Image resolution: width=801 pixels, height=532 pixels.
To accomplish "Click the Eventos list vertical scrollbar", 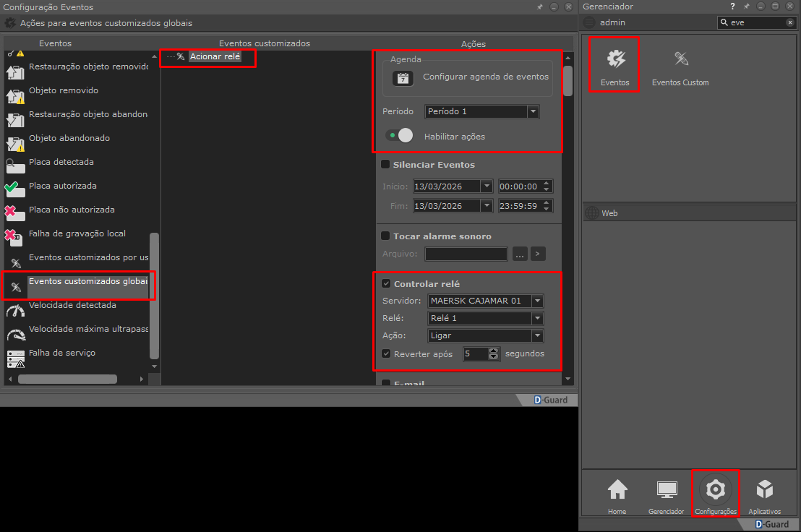I will pos(154,295).
